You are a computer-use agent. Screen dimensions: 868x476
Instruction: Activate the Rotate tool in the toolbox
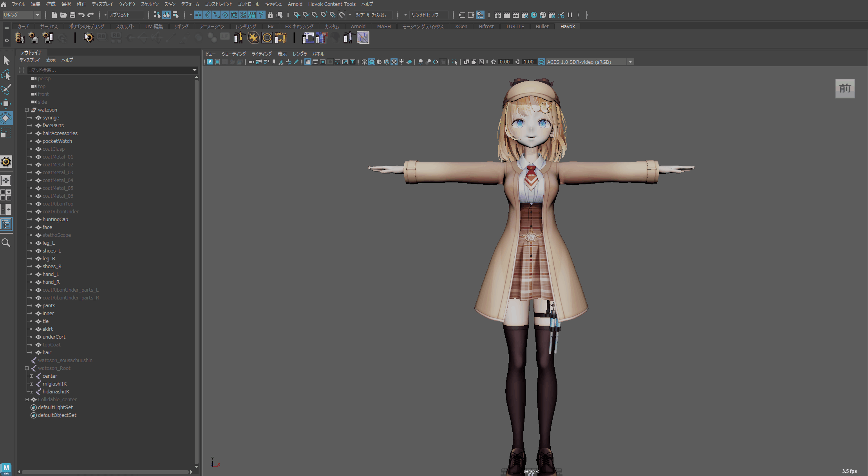pos(6,118)
